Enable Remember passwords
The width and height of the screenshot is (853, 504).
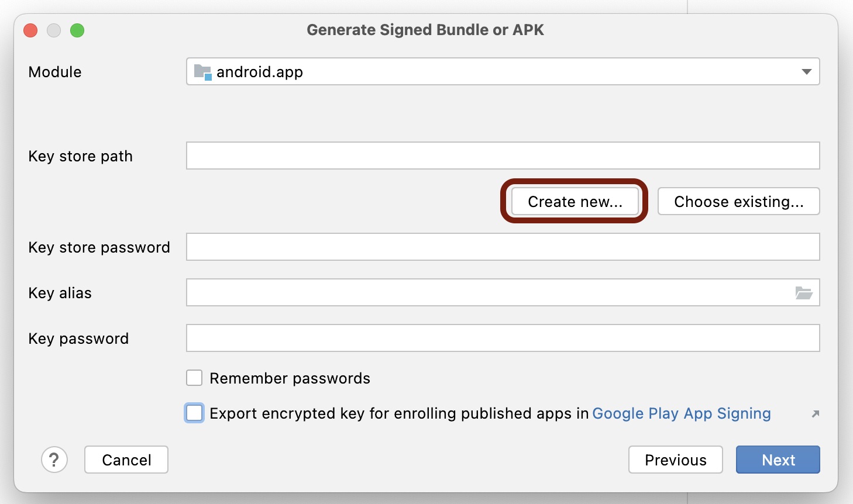(x=194, y=378)
